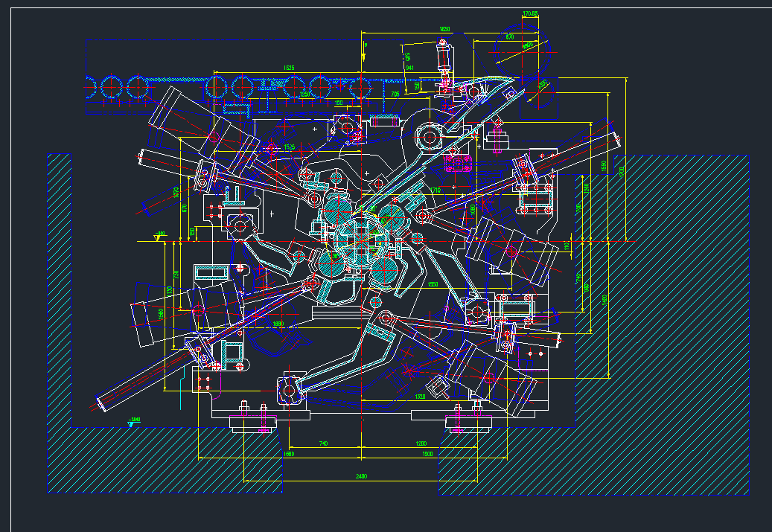772x532 pixels.
Task: Select the 1710 dimension text
Action: tap(436, 190)
